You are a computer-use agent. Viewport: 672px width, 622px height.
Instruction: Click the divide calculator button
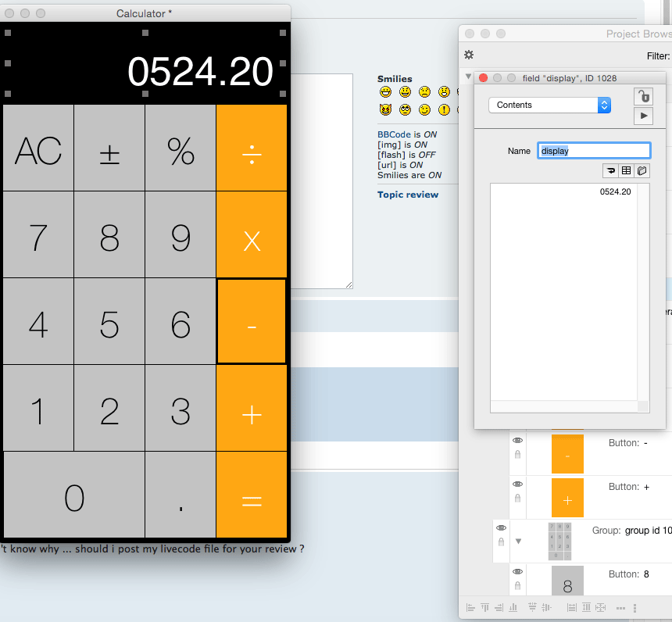[252, 148]
